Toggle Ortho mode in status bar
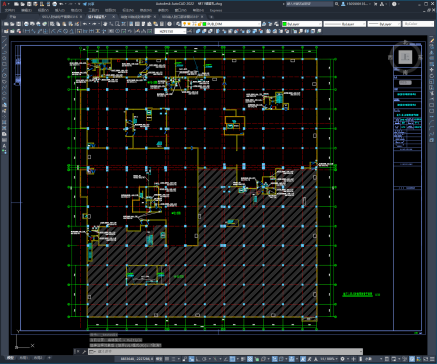Image resolution: width=437 pixels, height=364 pixels. pyautogui.click(x=198, y=359)
